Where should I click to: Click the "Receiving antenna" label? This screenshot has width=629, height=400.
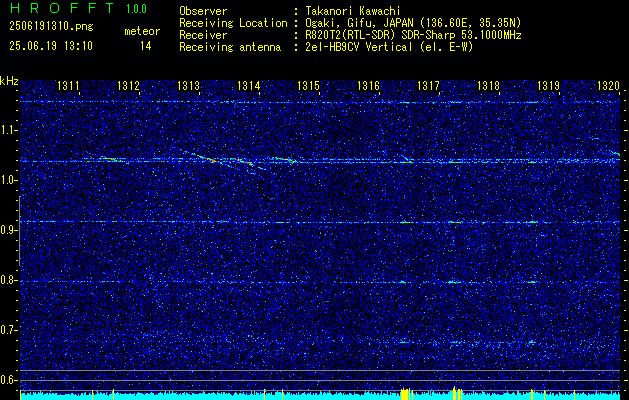point(230,47)
